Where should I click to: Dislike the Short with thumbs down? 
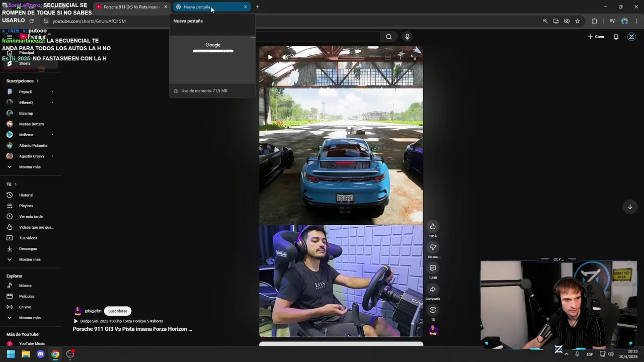(433, 247)
